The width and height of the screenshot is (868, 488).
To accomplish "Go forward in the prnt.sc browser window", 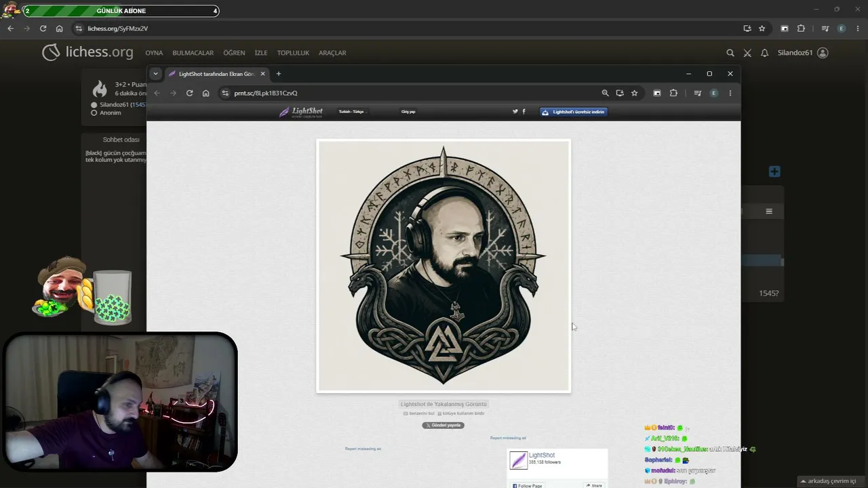I will pyautogui.click(x=173, y=93).
